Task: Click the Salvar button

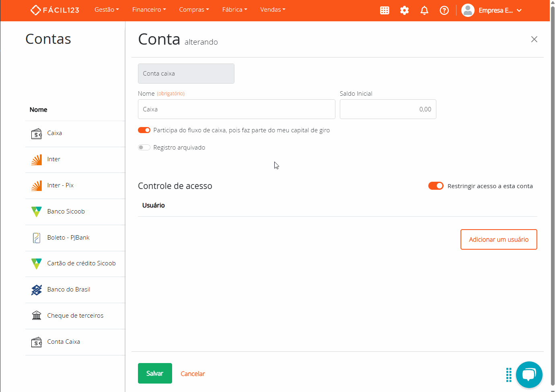Action: [155, 374]
